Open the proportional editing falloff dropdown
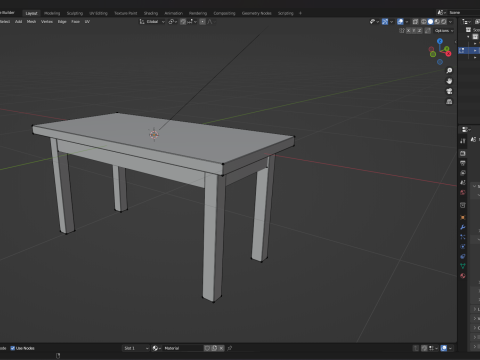 click(211, 22)
